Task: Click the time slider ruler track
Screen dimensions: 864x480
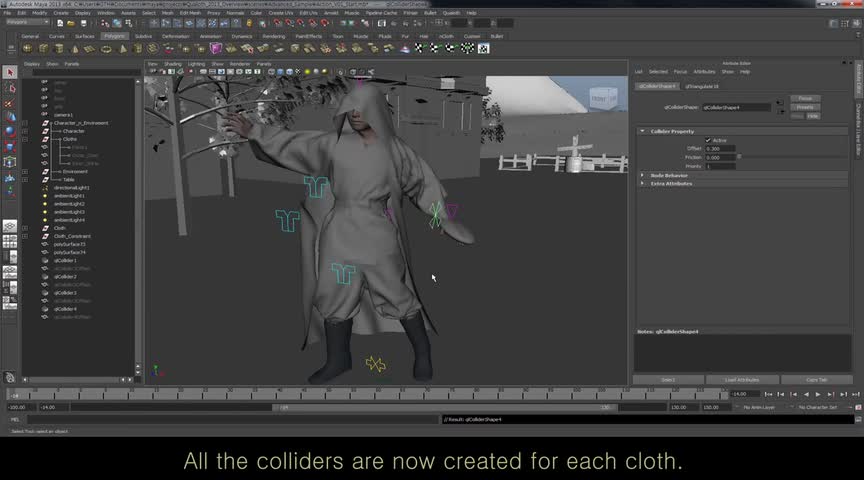Action: (x=367, y=393)
